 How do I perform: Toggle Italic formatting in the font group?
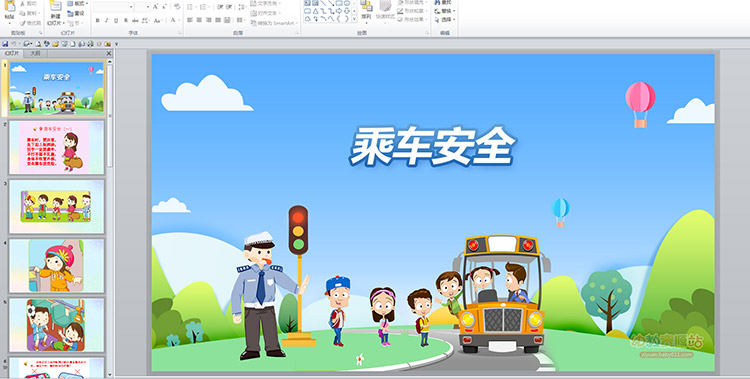tap(106, 21)
